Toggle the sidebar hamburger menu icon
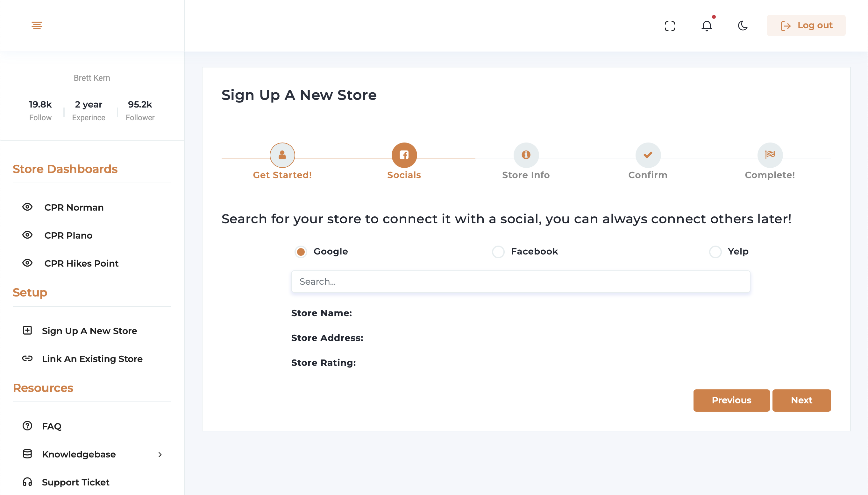This screenshot has width=868, height=495. [37, 25]
